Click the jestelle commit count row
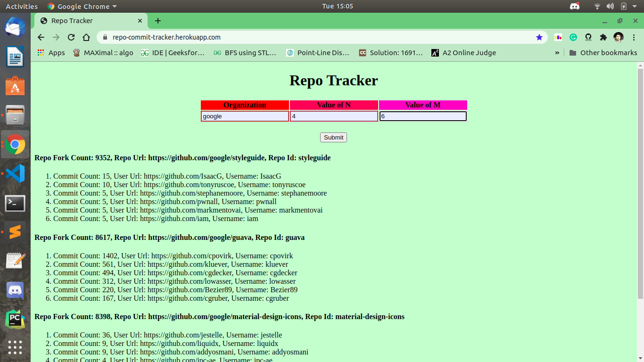The image size is (644, 362). (167, 335)
